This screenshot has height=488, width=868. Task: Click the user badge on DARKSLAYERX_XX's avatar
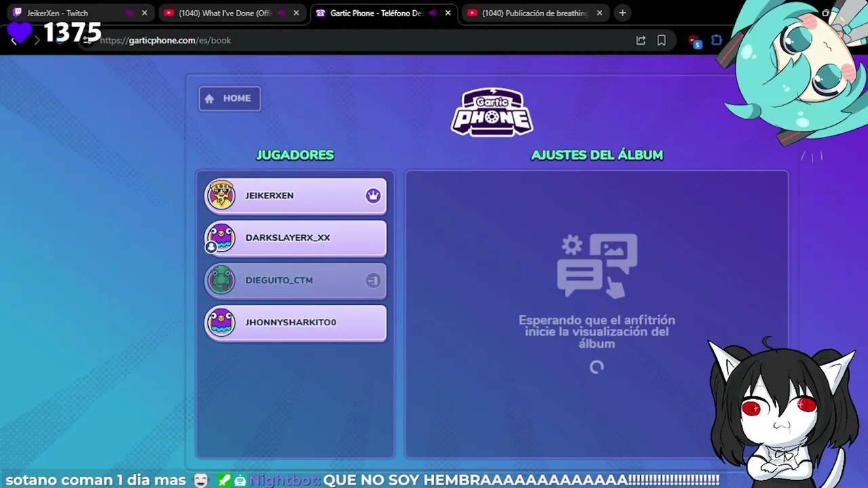pos(211,247)
